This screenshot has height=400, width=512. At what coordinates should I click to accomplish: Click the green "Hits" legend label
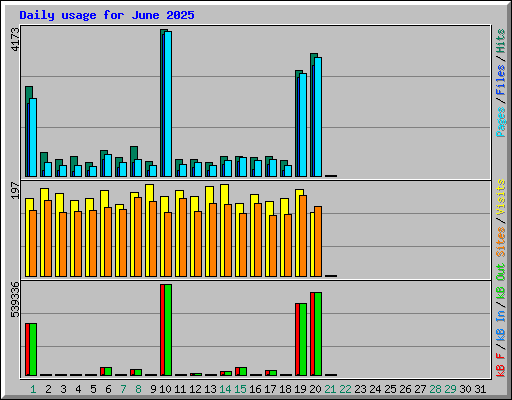coord(501,41)
